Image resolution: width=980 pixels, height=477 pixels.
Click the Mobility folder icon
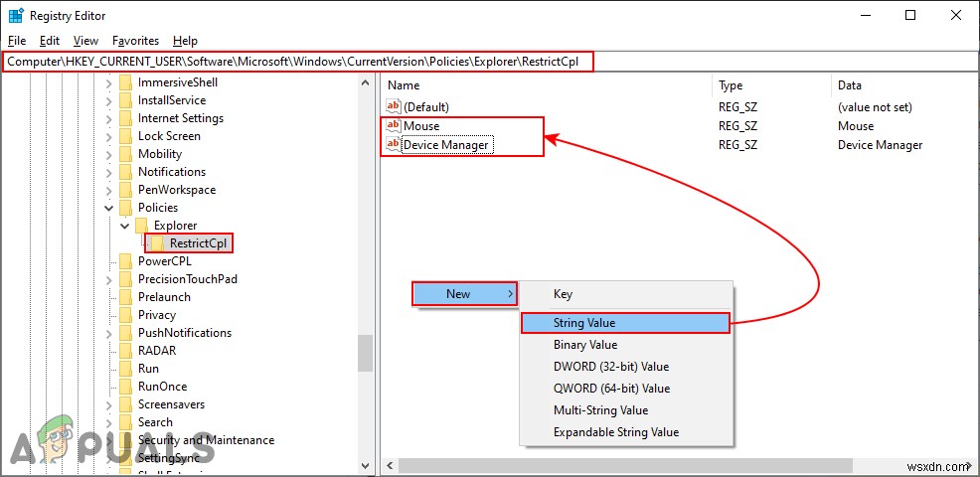(x=126, y=154)
